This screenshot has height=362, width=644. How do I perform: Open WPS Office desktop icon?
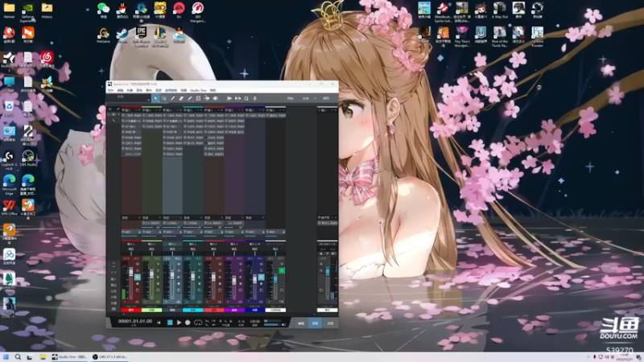pyautogui.click(x=9, y=208)
